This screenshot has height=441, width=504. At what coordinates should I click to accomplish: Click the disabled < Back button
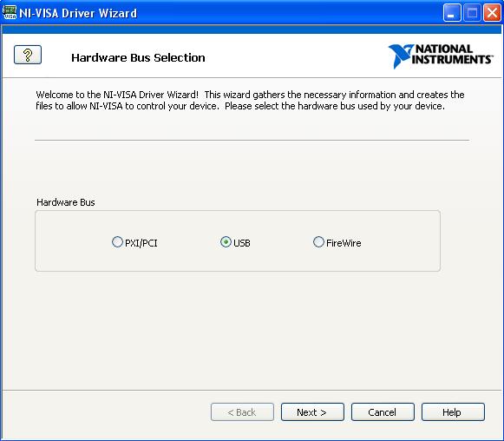242,412
